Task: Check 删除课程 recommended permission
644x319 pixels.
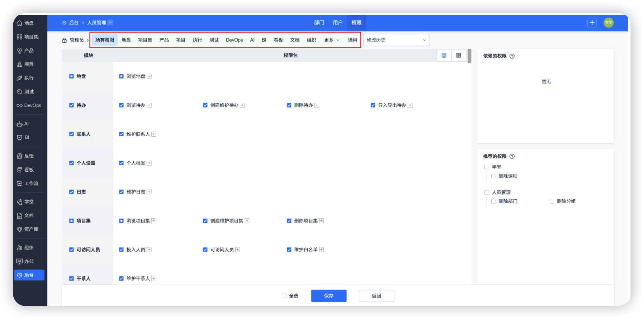Action: pyautogui.click(x=493, y=176)
